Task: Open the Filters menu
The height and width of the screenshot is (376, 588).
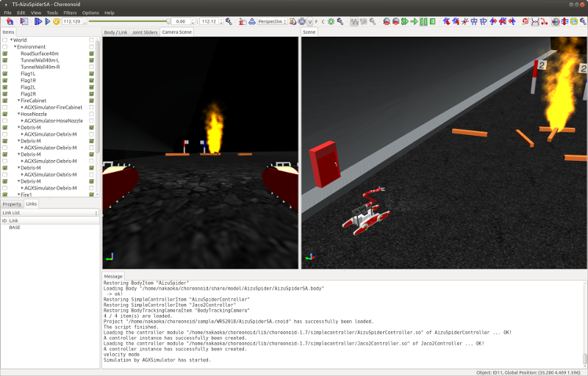Action: click(70, 12)
